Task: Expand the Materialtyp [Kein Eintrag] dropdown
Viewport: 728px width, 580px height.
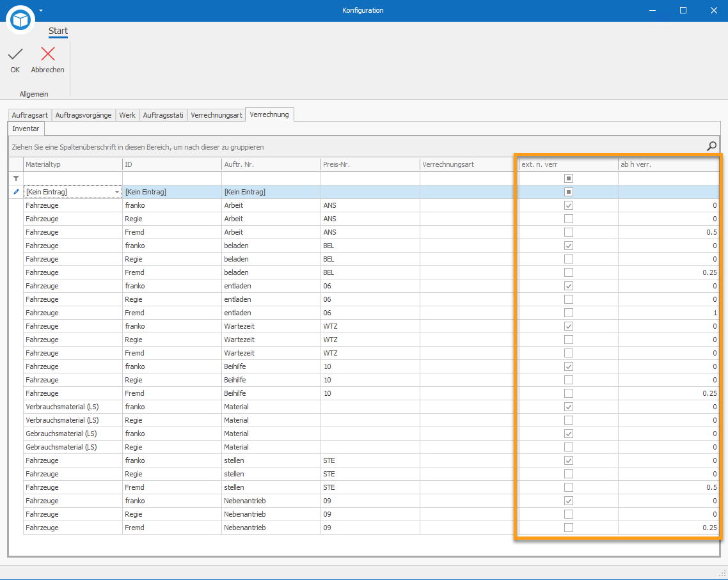Action: point(116,192)
